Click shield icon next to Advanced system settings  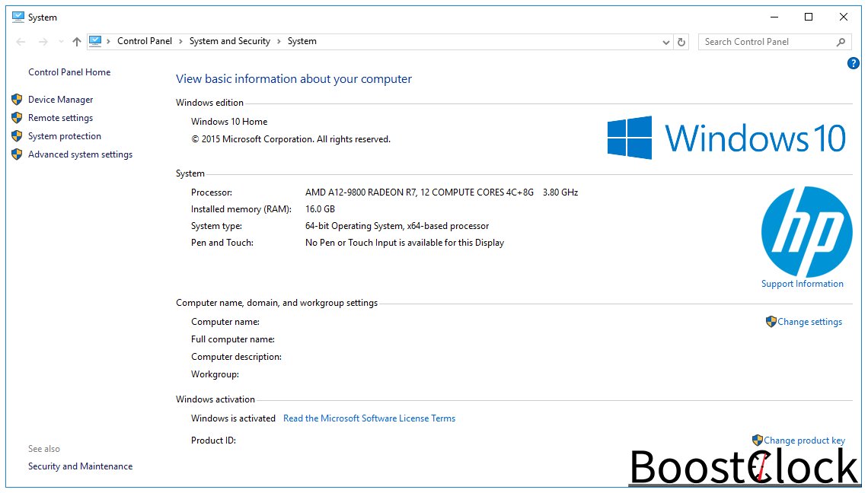(x=17, y=154)
